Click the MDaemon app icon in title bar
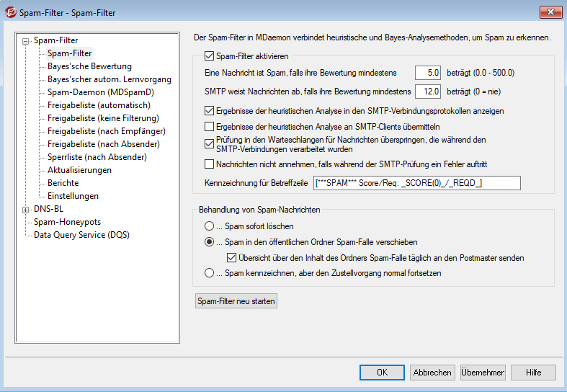 click(x=10, y=12)
